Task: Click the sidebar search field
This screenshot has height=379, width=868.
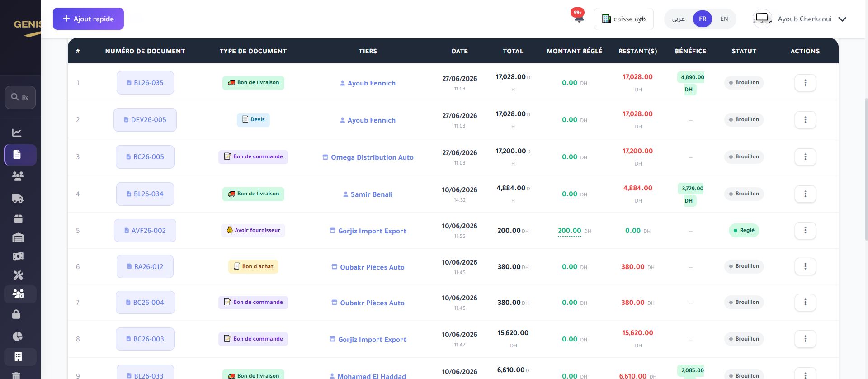Action: click(x=20, y=97)
